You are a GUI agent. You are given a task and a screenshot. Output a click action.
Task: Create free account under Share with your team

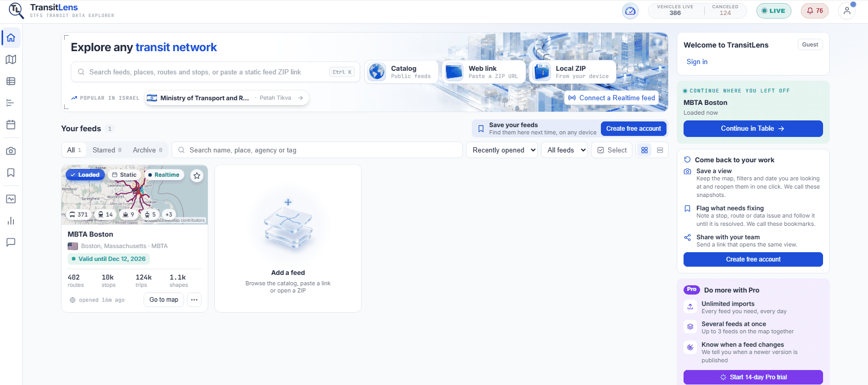point(753,259)
